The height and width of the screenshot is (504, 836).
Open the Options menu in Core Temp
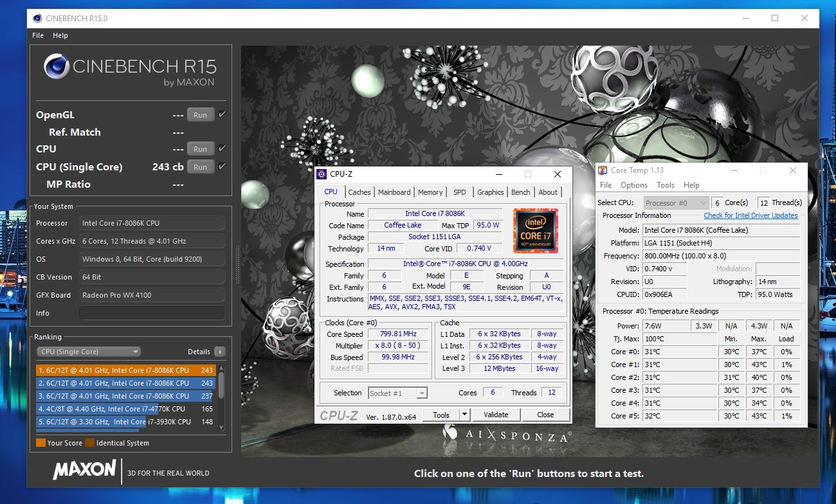(x=634, y=185)
